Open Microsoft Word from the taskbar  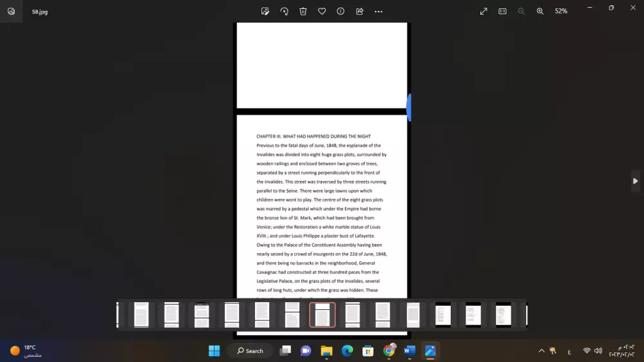coord(410,351)
